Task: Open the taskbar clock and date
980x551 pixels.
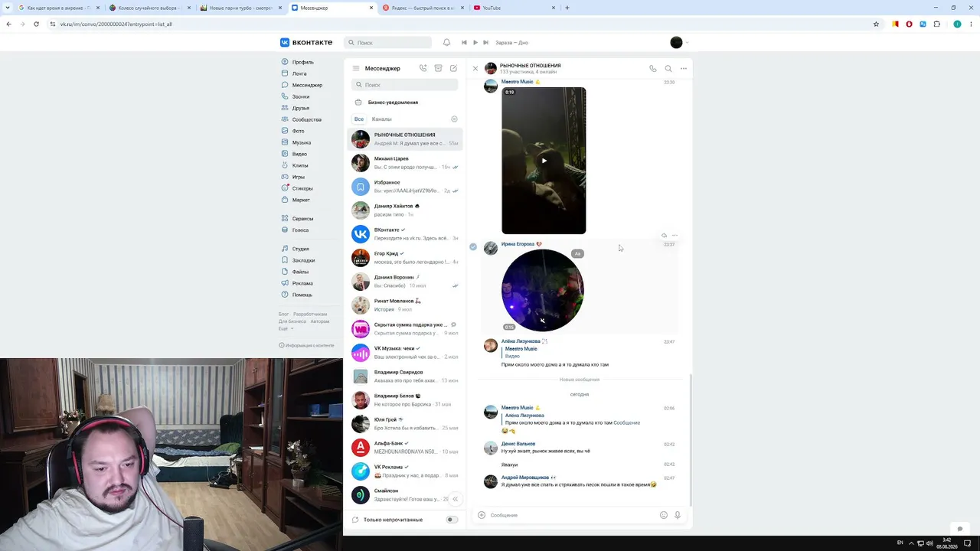Action: click(946, 543)
